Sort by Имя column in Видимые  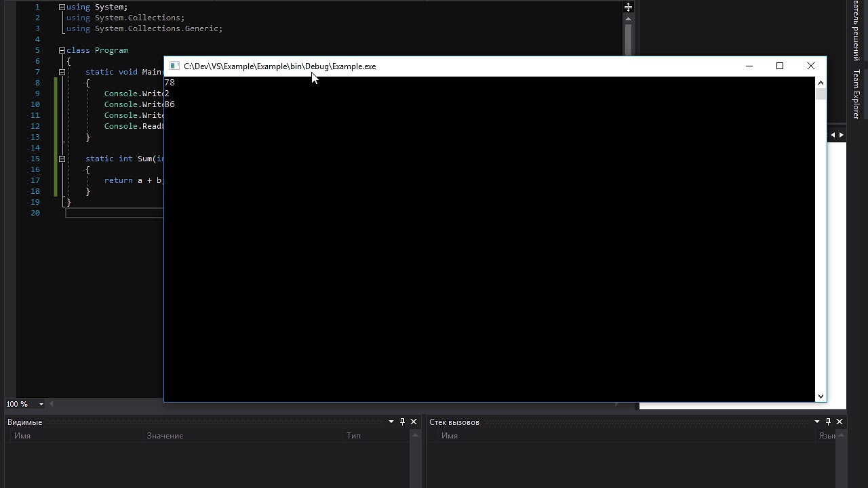[x=22, y=435]
